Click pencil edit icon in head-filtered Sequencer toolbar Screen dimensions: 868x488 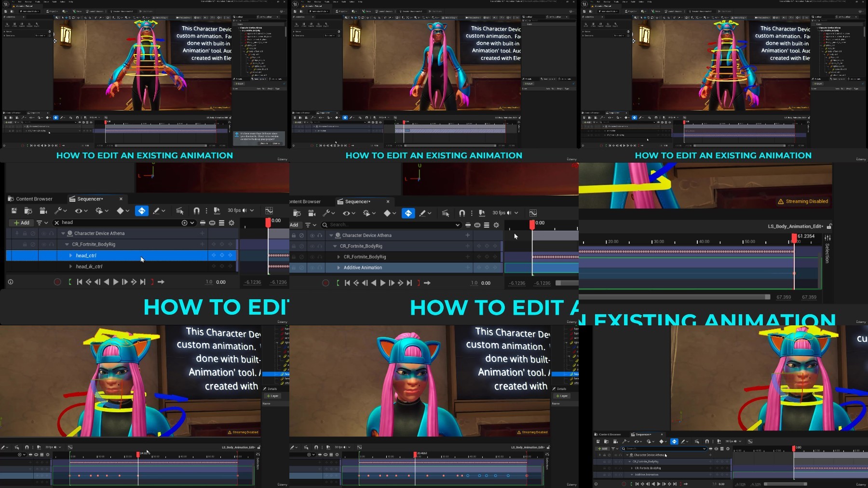point(159,210)
